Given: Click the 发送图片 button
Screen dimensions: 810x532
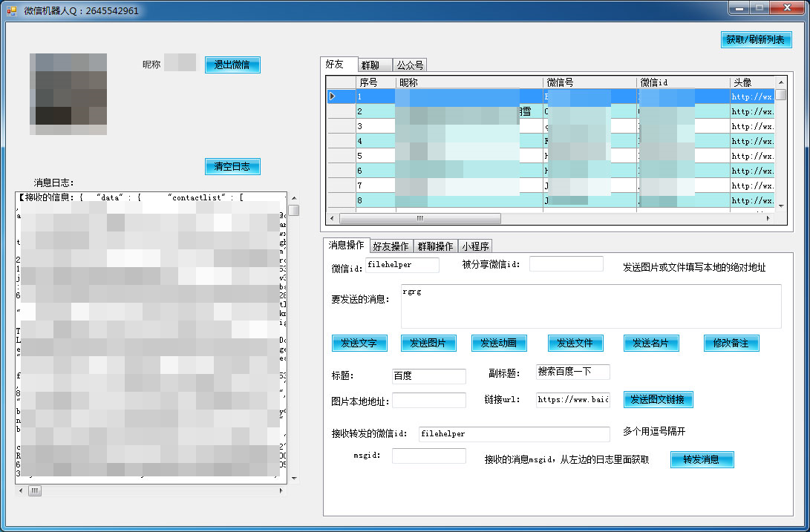Looking at the screenshot, I should coord(428,343).
